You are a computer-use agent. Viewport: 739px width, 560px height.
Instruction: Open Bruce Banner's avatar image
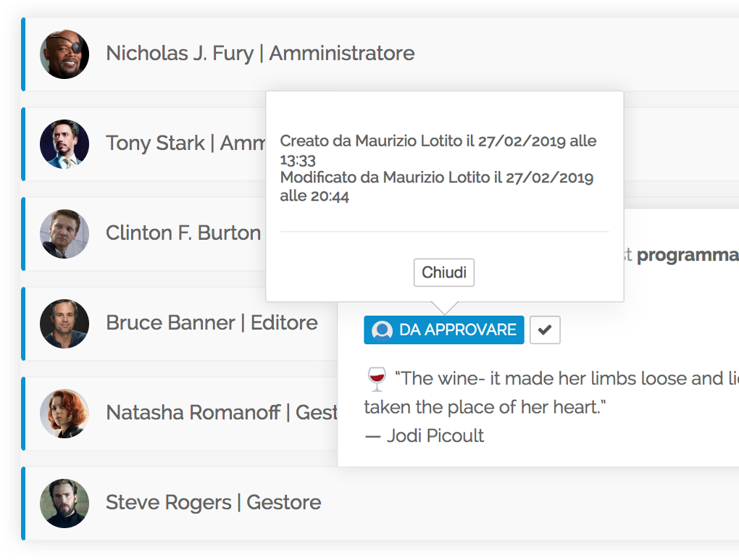pos(64,324)
